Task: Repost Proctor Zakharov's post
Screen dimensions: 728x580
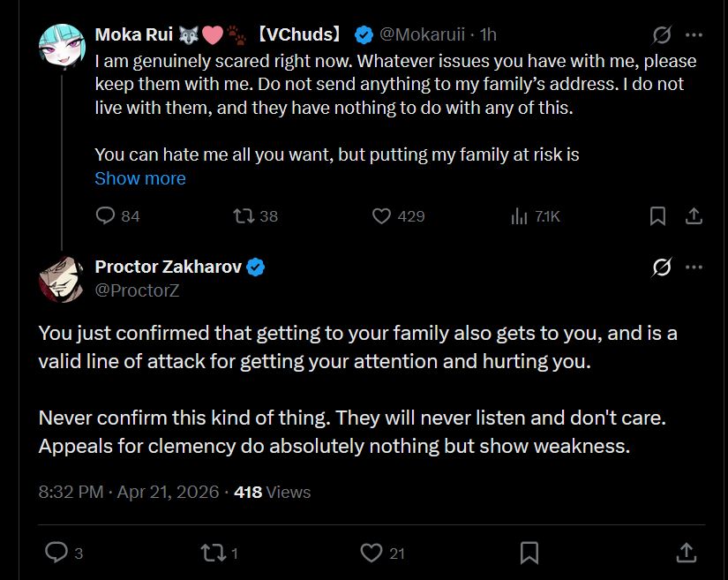Action: tap(214, 553)
